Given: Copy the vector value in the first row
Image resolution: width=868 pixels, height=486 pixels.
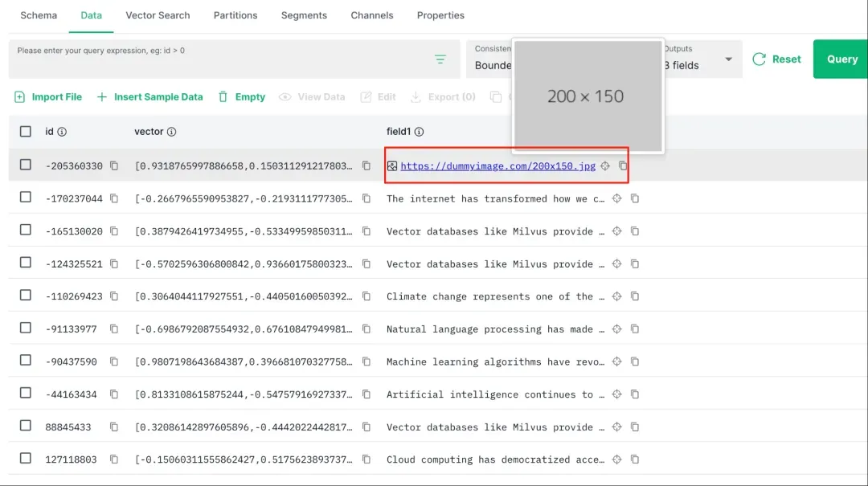Looking at the screenshot, I should 366,165.
